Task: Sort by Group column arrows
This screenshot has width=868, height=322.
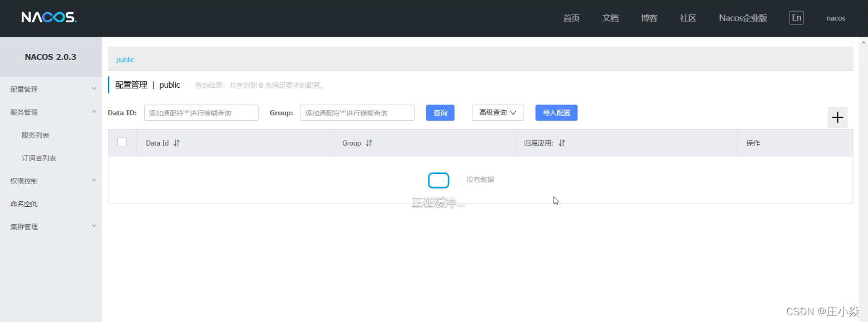Action: (368, 143)
